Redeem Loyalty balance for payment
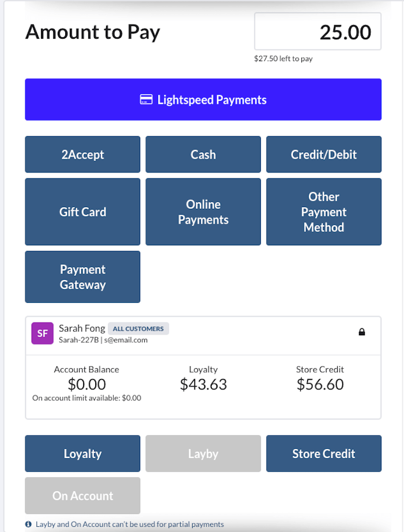The width and height of the screenshot is (404, 532). tap(83, 454)
